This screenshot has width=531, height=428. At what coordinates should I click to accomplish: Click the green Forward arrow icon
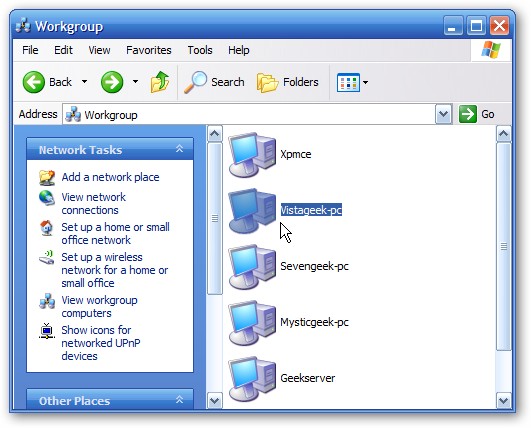(x=112, y=82)
